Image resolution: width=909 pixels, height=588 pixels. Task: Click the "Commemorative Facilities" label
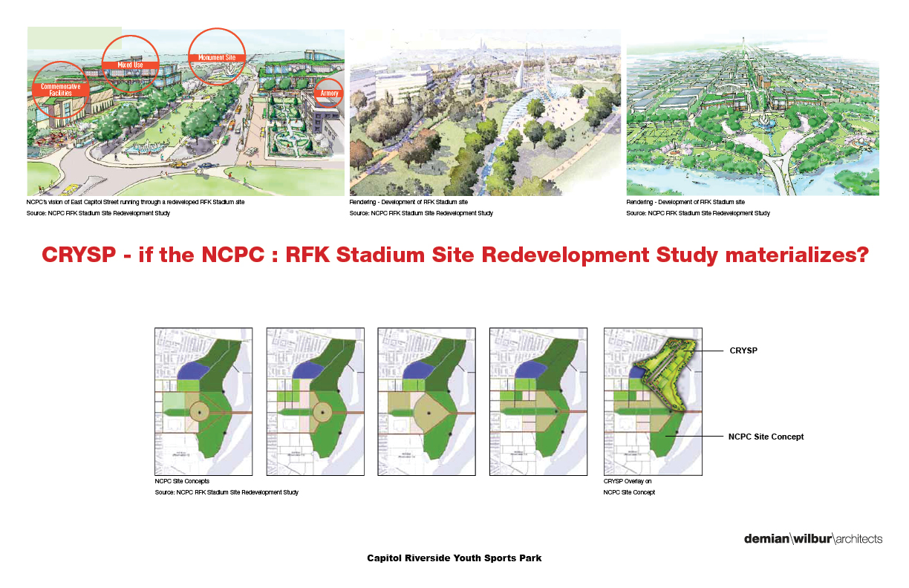(61, 90)
